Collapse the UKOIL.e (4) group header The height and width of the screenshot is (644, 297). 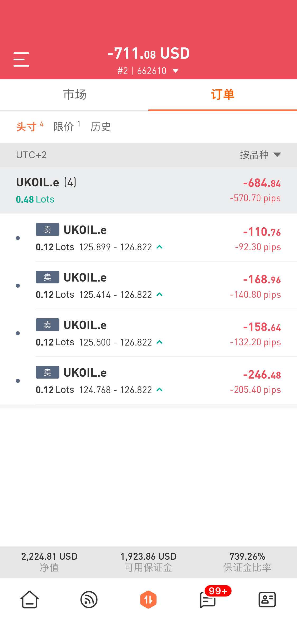click(148, 190)
